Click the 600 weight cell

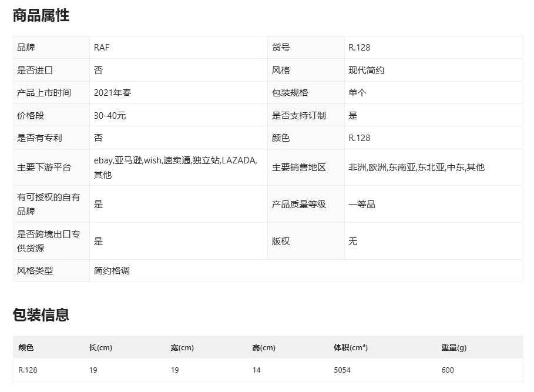pos(448,370)
